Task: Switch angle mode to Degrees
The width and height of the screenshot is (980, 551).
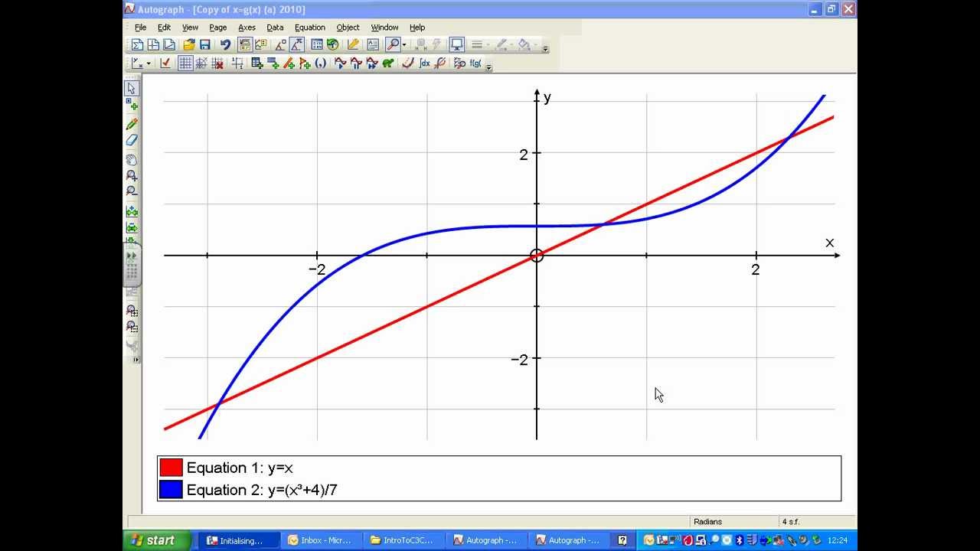Action: click(x=280, y=44)
